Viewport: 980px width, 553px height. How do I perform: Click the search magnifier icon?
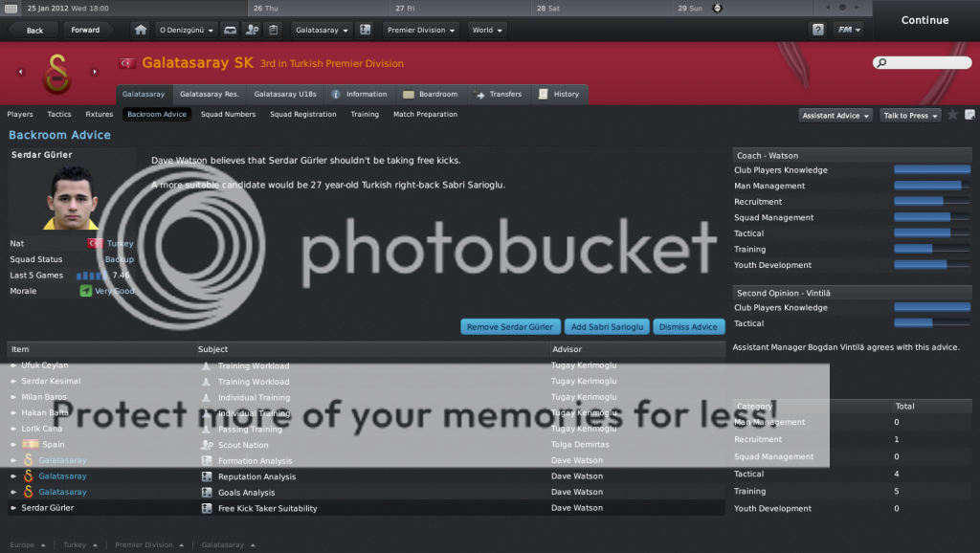(881, 62)
